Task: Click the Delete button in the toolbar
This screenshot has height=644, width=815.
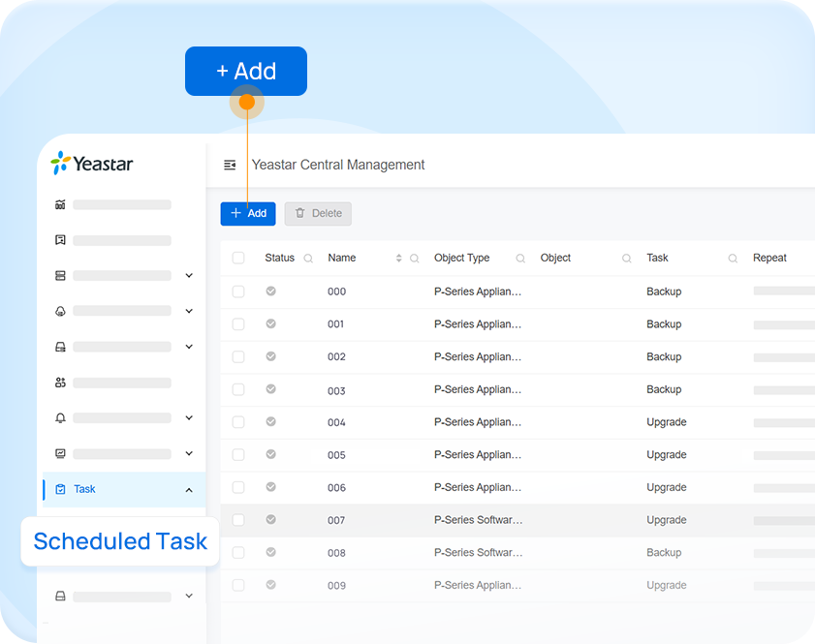Action: point(318,213)
